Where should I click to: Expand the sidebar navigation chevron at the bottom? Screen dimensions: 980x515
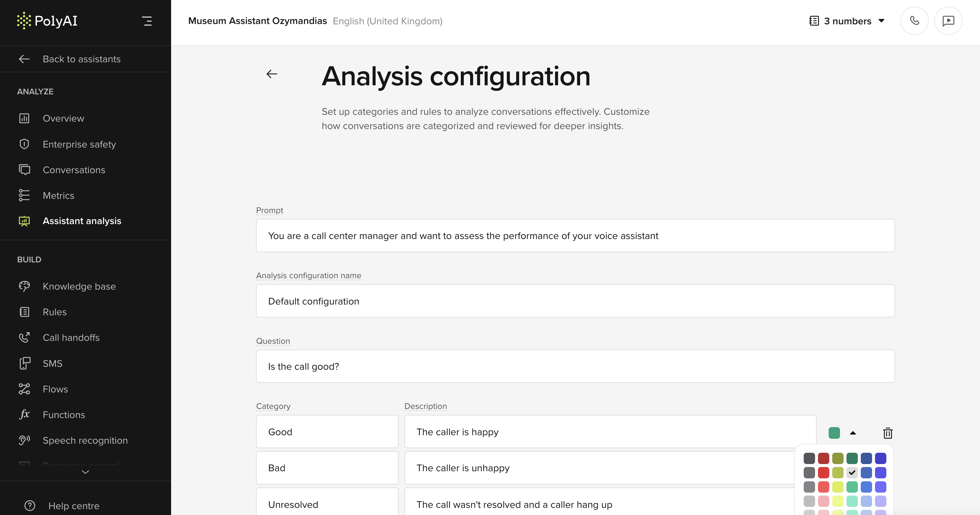(x=85, y=472)
